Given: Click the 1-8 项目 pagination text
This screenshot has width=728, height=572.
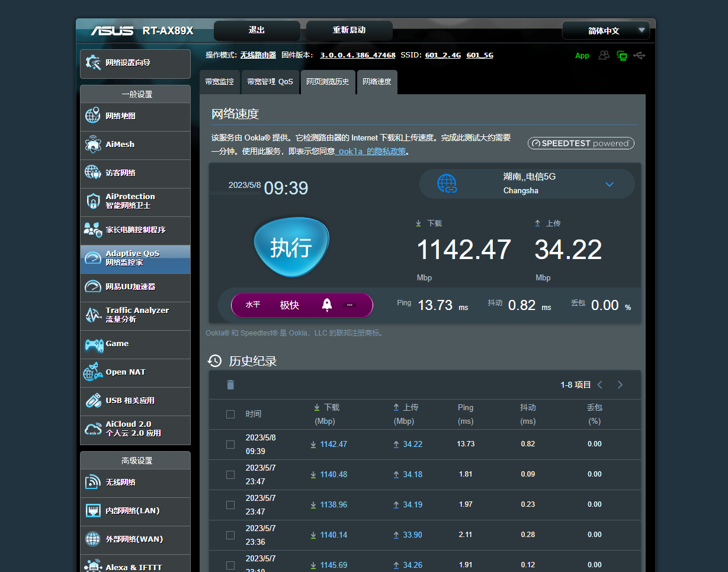Looking at the screenshot, I should (x=576, y=385).
